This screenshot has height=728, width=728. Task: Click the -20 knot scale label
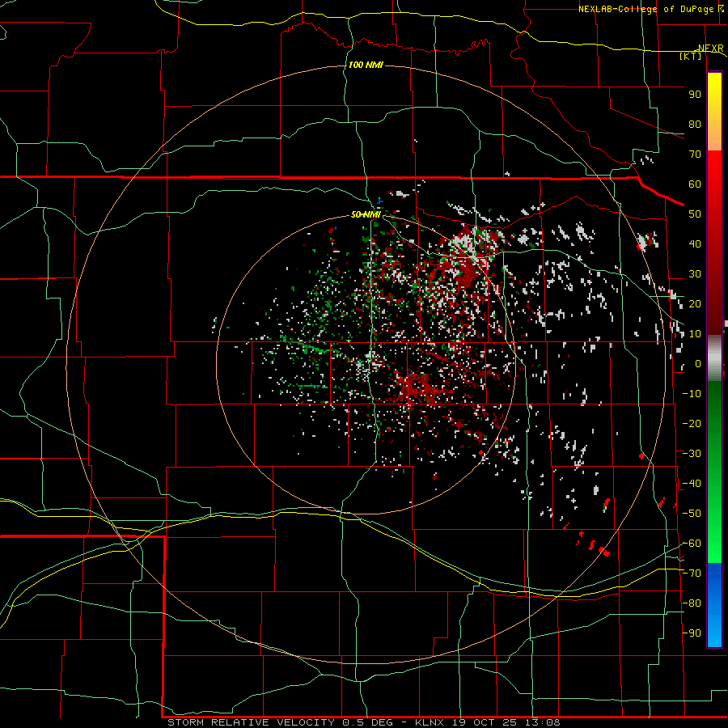point(692,424)
